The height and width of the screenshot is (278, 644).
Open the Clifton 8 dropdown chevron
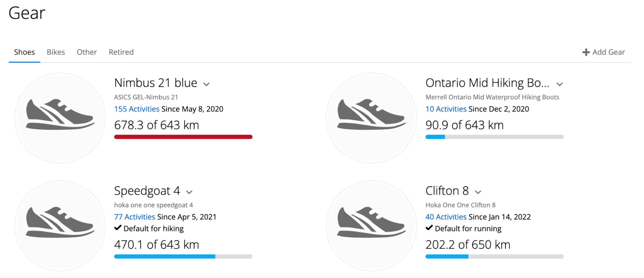click(x=478, y=192)
